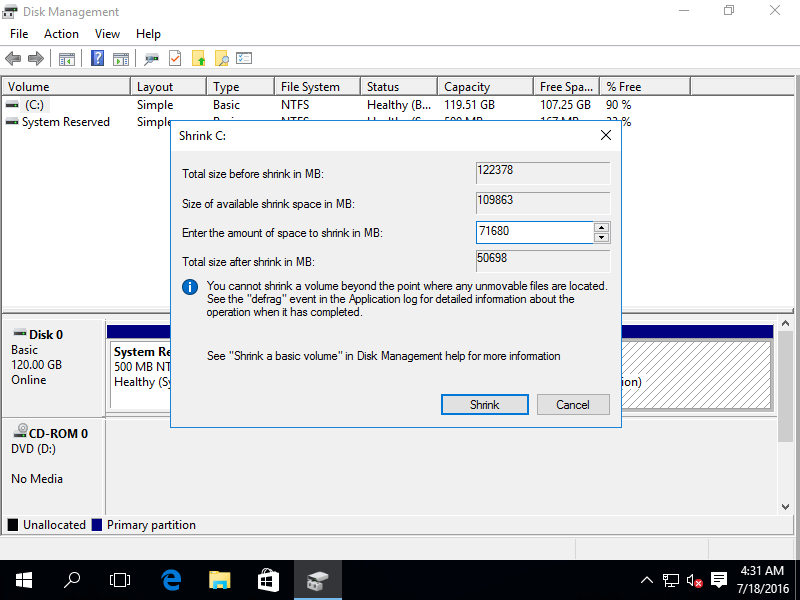The width and height of the screenshot is (800, 600).
Task: Click the CD-ROM 0 DVD (D:) label
Action: click(x=54, y=469)
